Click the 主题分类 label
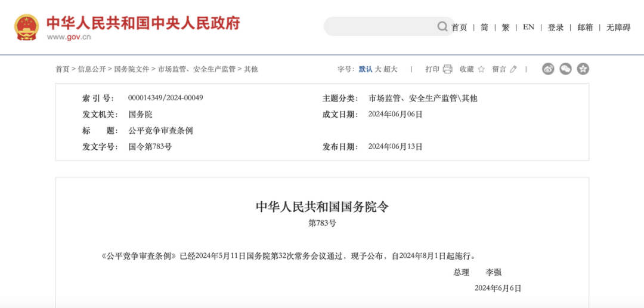644x308 pixels. [340, 98]
